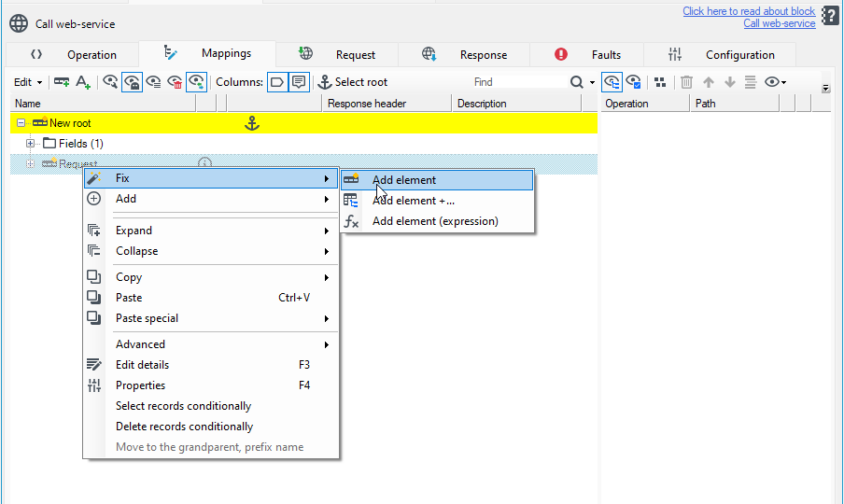Switch to the Configuration tab
This screenshot has width=844, height=504.
[x=720, y=55]
